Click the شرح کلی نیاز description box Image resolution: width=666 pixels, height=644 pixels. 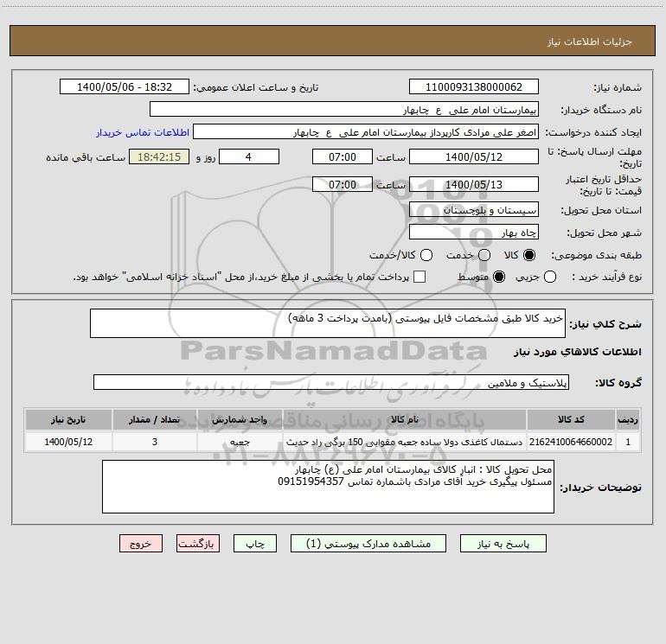(x=328, y=323)
